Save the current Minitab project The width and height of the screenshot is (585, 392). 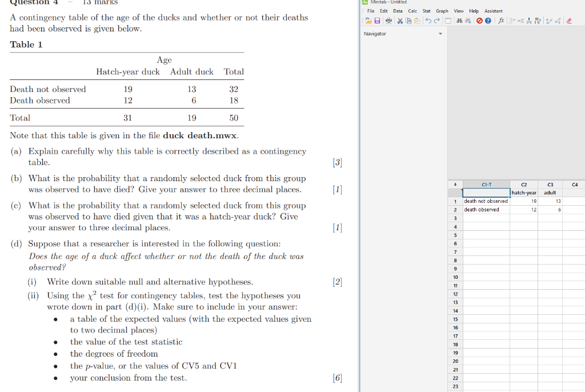pos(378,22)
